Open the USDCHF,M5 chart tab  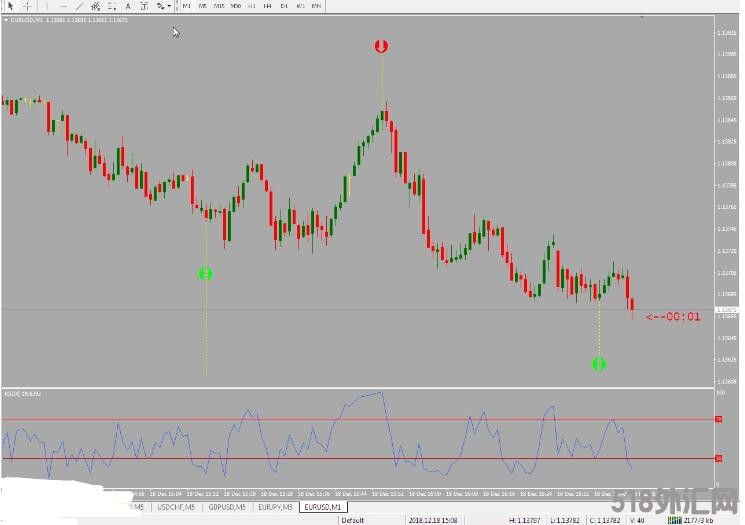[176, 507]
